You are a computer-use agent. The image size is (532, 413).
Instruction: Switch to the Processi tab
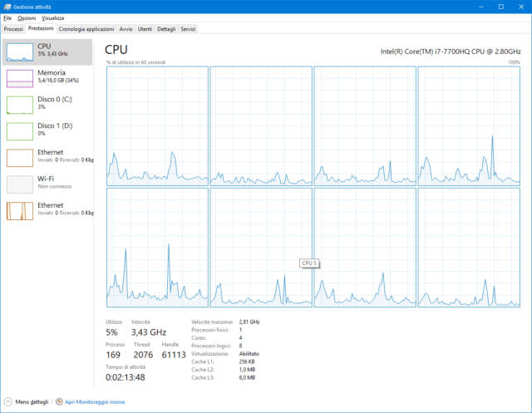tap(13, 28)
